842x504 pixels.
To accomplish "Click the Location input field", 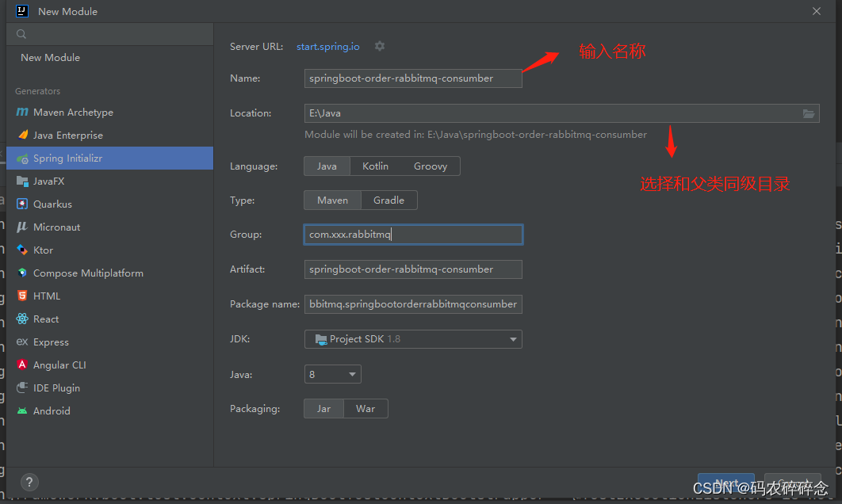I will (561, 113).
